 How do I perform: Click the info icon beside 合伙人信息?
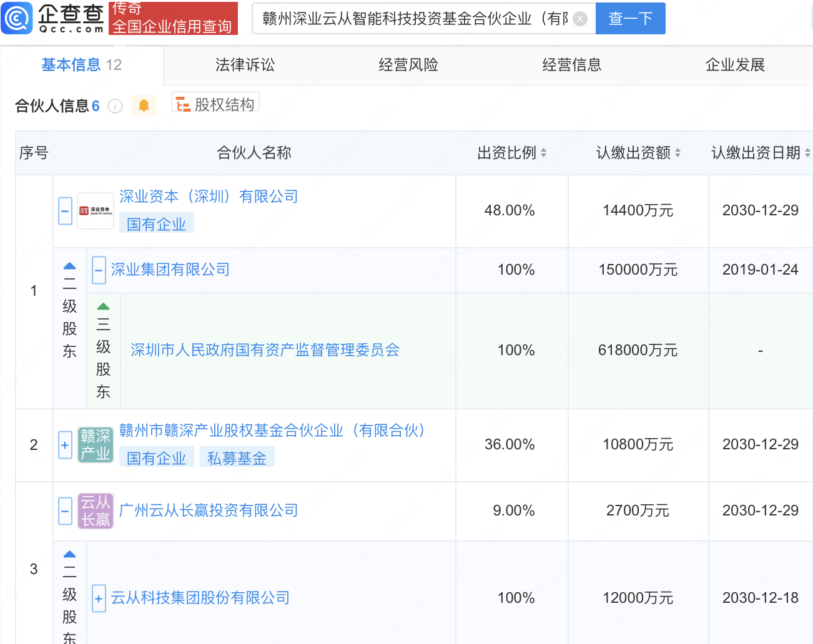pyautogui.click(x=115, y=106)
